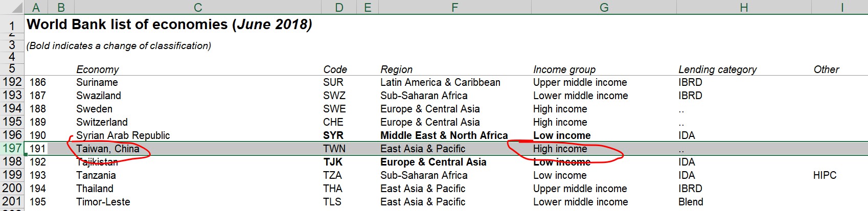Click the title cell 'World Bank list of economies'
The image size is (868, 211).
pyautogui.click(x=169, y=24)
